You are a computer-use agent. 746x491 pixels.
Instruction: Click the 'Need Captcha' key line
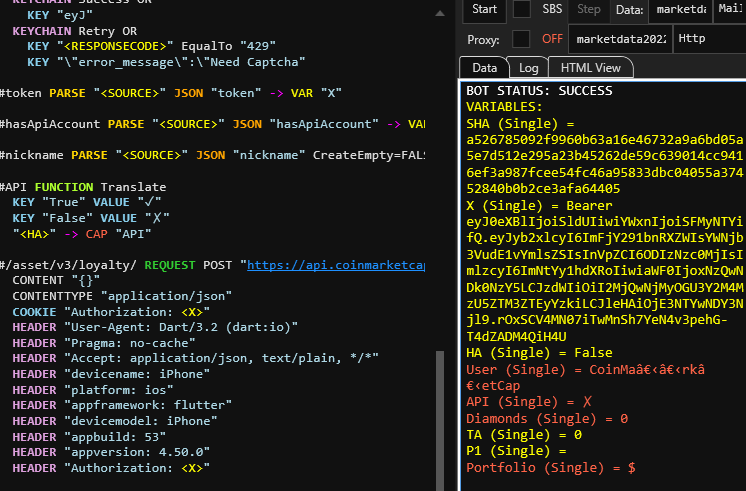point(166,62)
